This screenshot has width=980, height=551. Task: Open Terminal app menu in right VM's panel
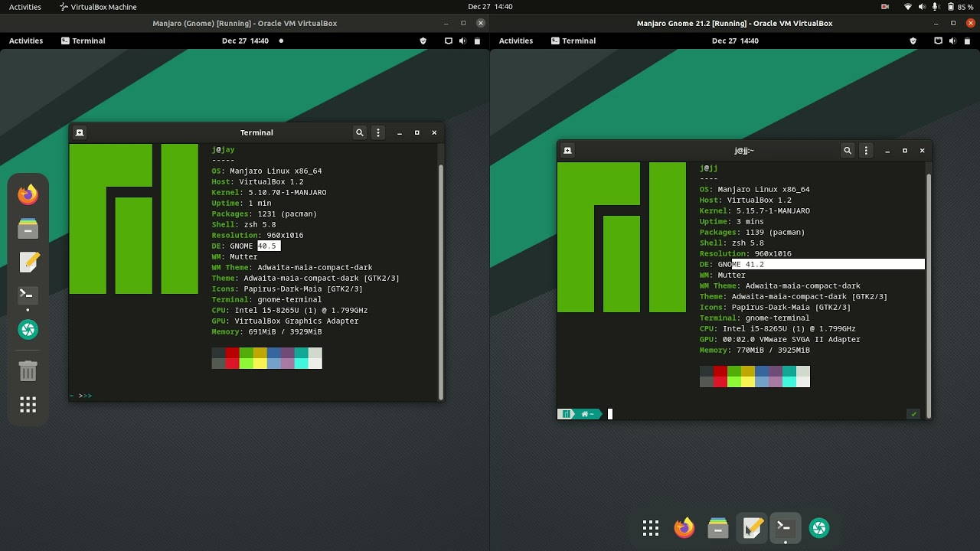[x=573, y=41]
